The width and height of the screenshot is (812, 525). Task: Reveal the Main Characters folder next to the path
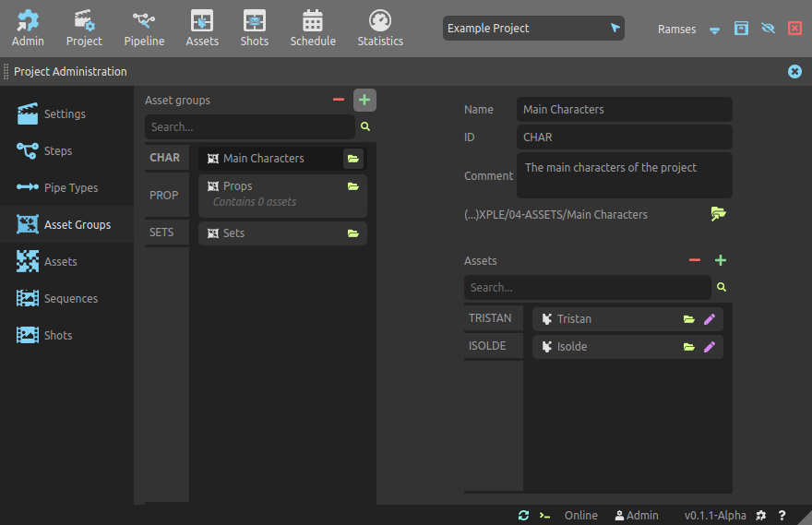click(x=719, y=214)
